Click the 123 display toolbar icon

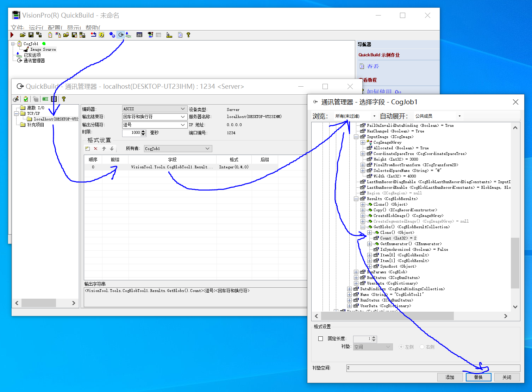(x=139, y=35)
